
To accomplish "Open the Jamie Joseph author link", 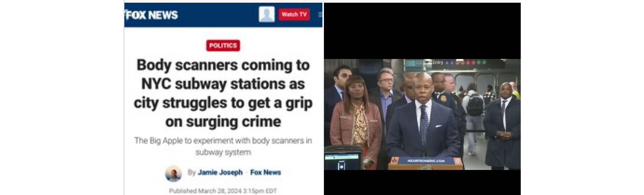I will pyautogui.click(x=220, y=172).
